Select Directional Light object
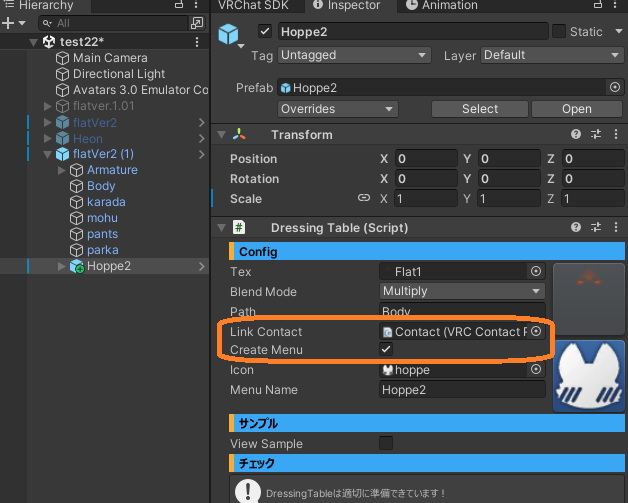Image resolution: width=628 pixels, height=503 pixels. [119, 74]
